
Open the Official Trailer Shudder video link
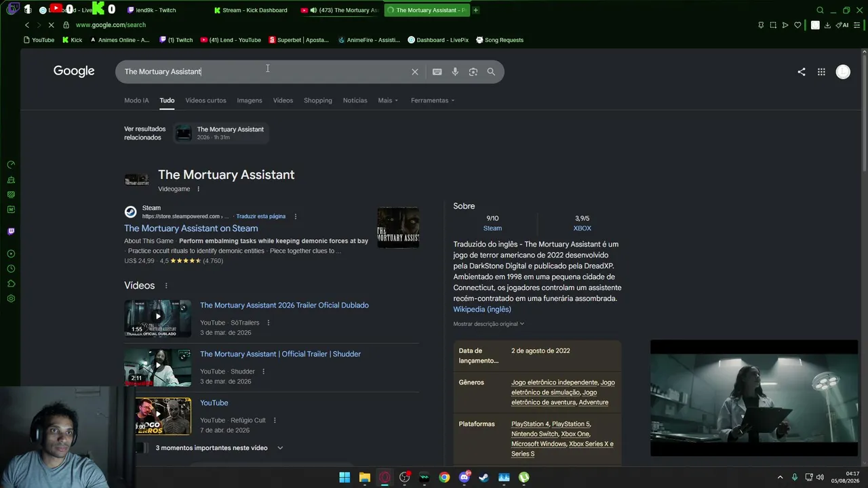[280, 354]
